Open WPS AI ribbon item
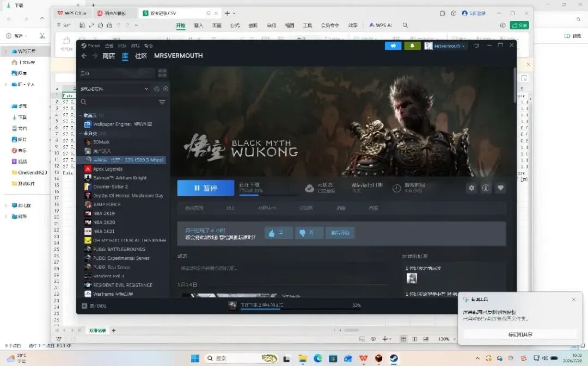This screenshot has width=588, height=366. [380, 25]
